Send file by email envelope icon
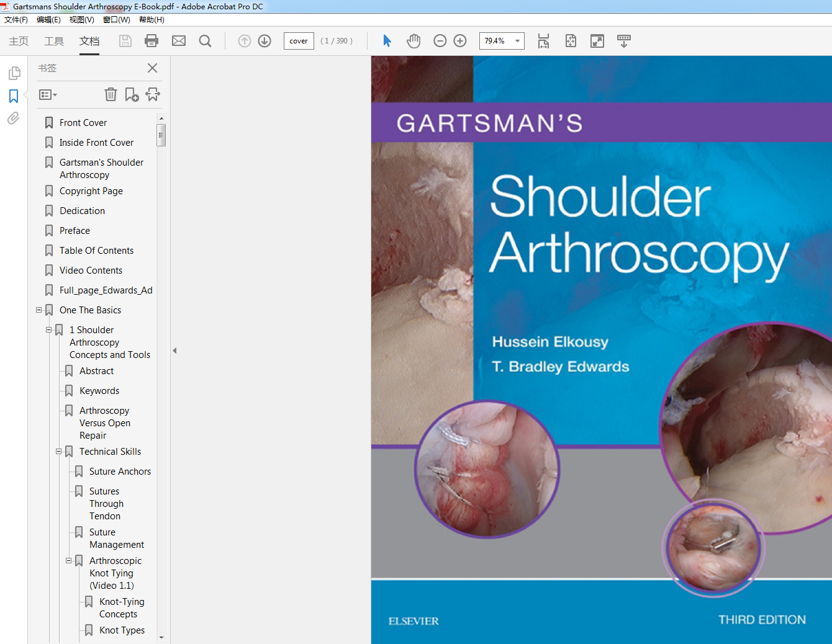The height and width of the screenshot is (644, 832). click(x=179, y=41)
